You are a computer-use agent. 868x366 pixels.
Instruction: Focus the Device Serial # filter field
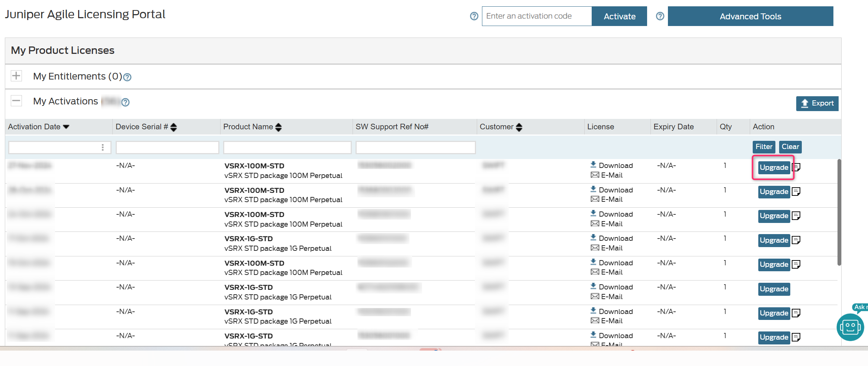pos(167,148)
